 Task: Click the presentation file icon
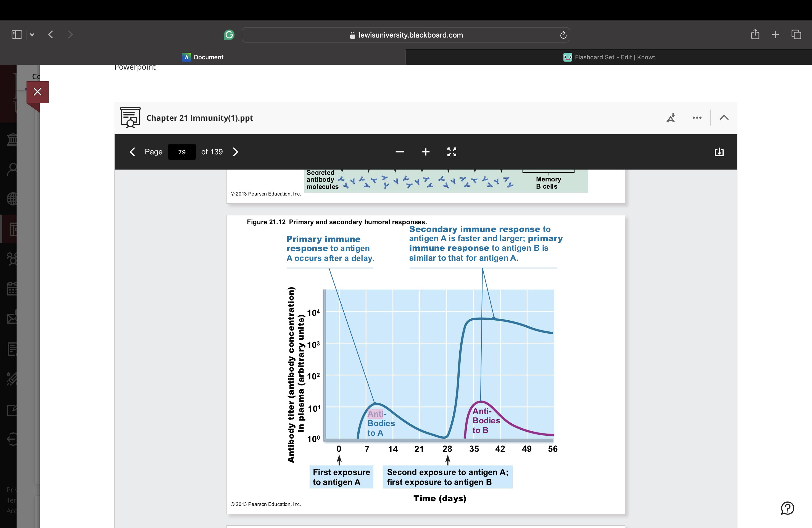[x=130, y=118]
